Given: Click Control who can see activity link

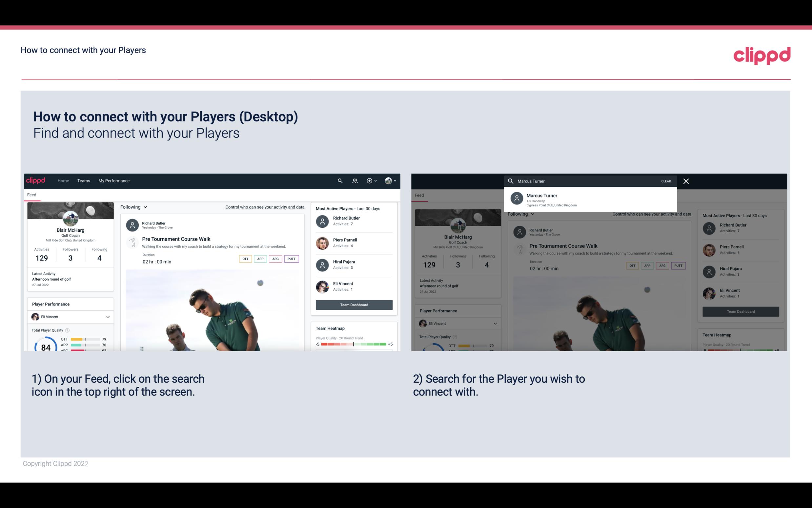Looking at the screenshot, I should (264, 207).
